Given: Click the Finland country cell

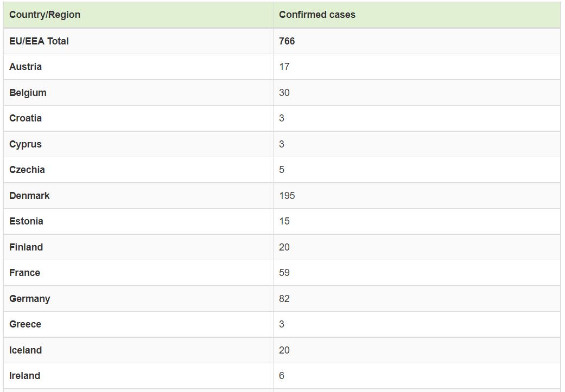Looking at the screenshot, I should [x=26, y=247].
